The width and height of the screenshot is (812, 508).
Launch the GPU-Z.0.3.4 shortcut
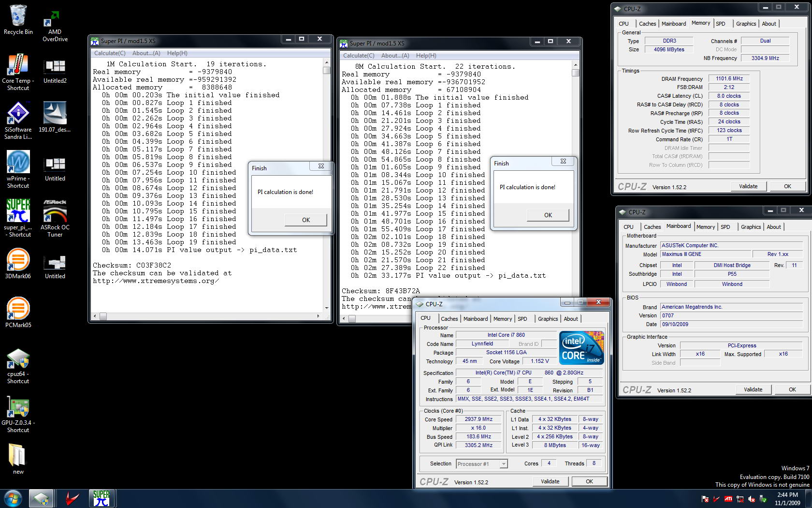point(18,415)
